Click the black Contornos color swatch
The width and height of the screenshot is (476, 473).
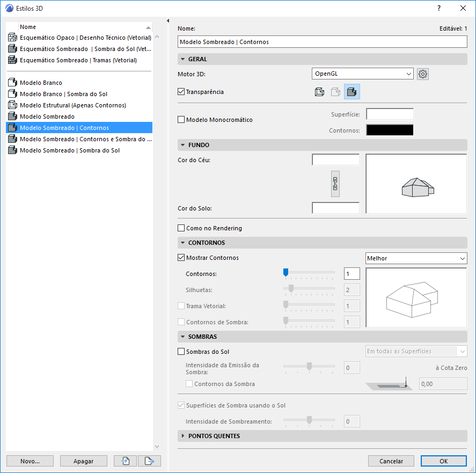point(390,130)
